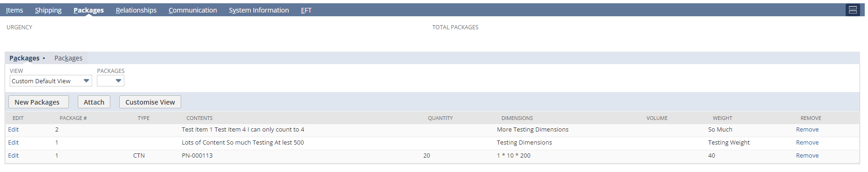Select the Communication tab

click(193, 10)
